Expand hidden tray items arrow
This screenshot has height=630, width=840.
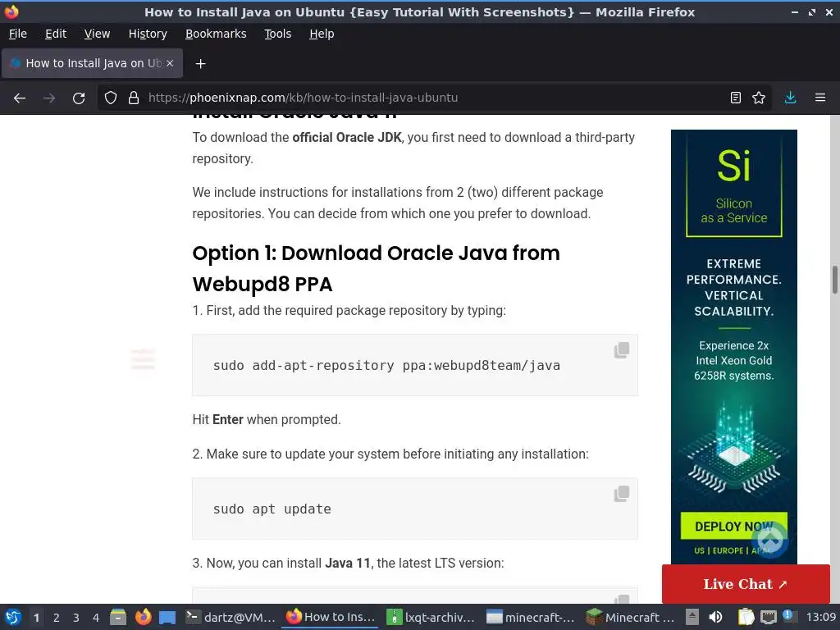coord(692,617)
